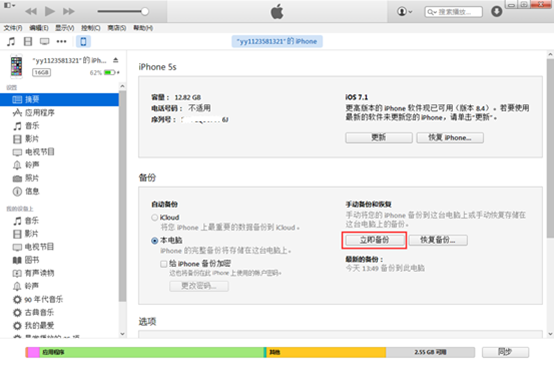The height and width of the screenshot is (366, 554).
Task: Enable 给 iPhone 备份加密 checkbox
Action: pos(164,264)
